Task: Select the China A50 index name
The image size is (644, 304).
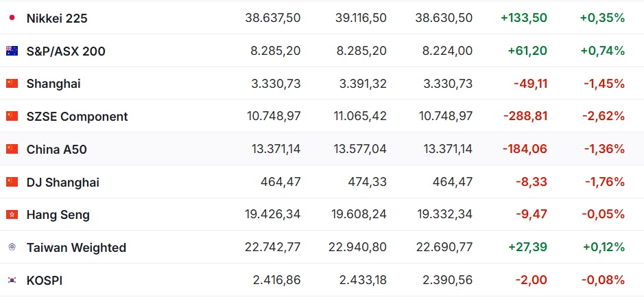Action: point(57,149)
